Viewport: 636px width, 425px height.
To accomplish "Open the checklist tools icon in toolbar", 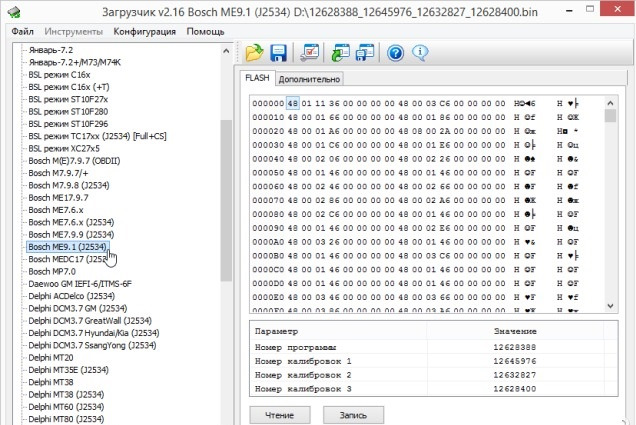I will click(x=309, y=53).
